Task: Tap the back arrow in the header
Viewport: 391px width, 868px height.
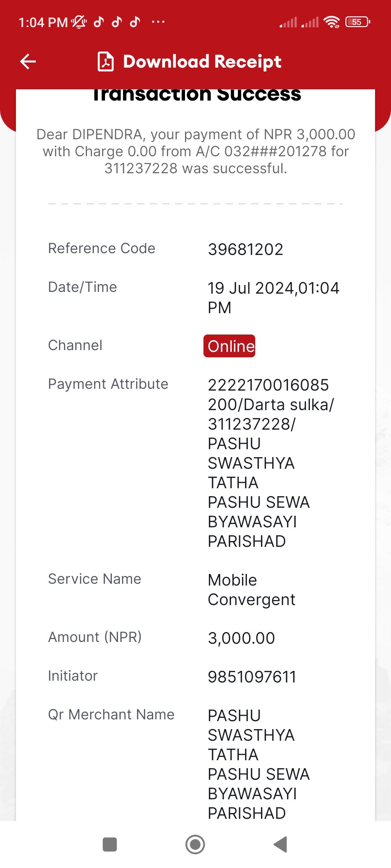Action: [x=28, y=61]
